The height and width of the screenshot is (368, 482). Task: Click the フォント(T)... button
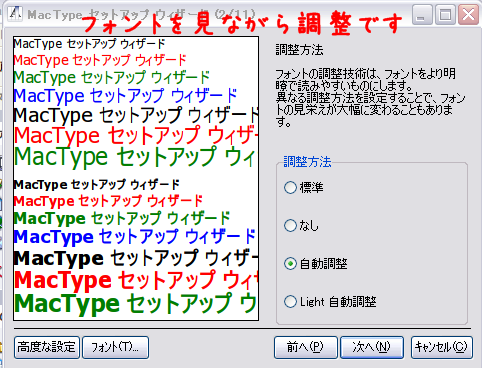coord(115,347)
